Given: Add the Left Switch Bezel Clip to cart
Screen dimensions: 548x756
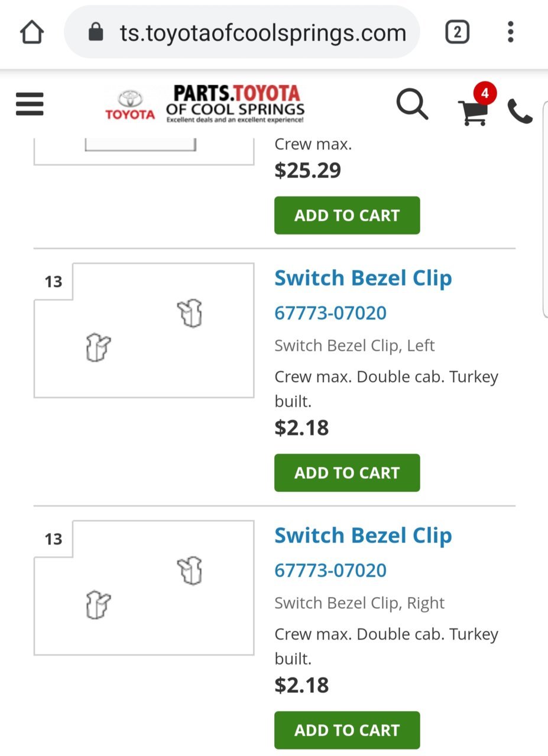Looking at the screenshot, I should pyautogui.click(x=347, y=472).
